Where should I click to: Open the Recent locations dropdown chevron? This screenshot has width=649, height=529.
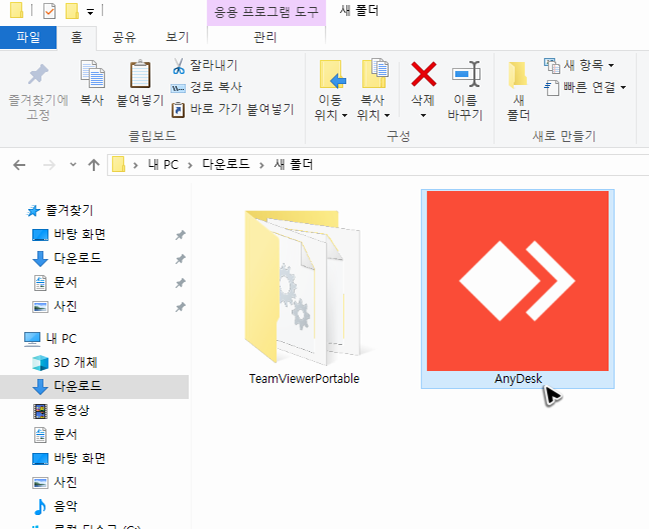click(x=73, y=165)
